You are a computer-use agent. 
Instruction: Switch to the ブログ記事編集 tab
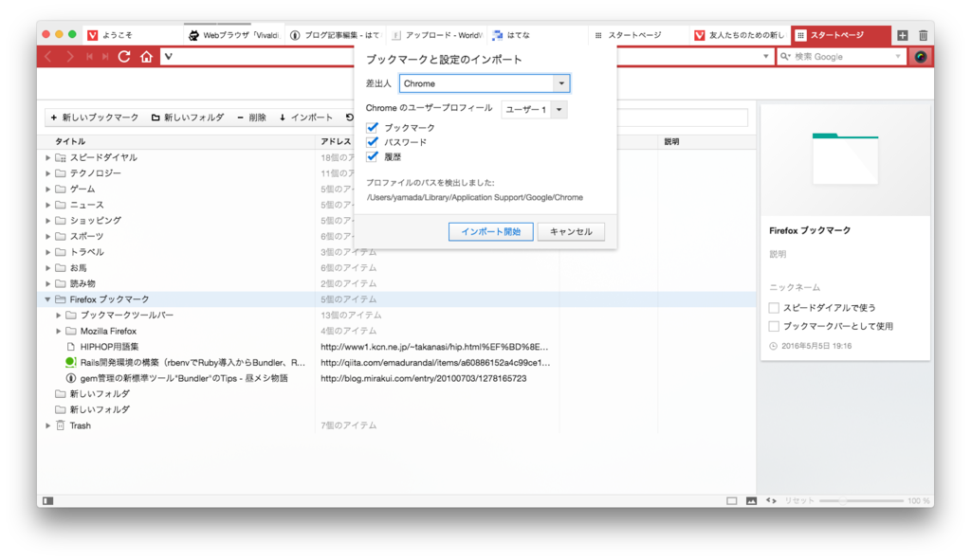click(x=336, y=35)
